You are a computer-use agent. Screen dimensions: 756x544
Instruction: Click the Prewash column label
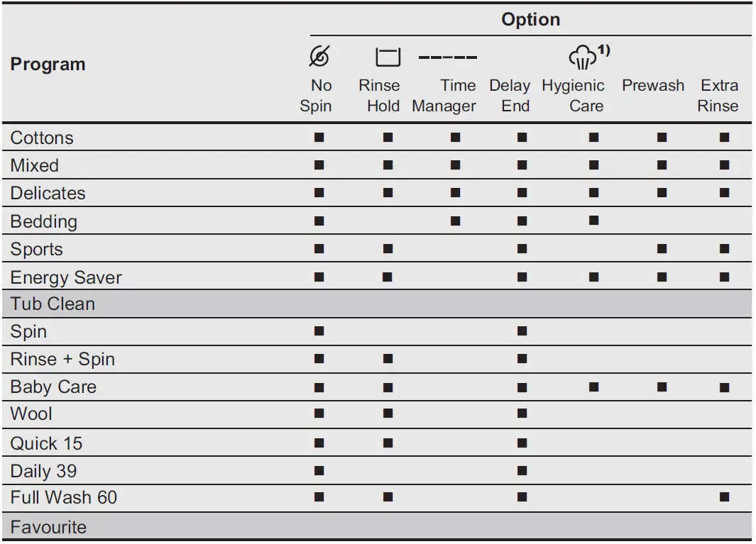tap(653, 86)
